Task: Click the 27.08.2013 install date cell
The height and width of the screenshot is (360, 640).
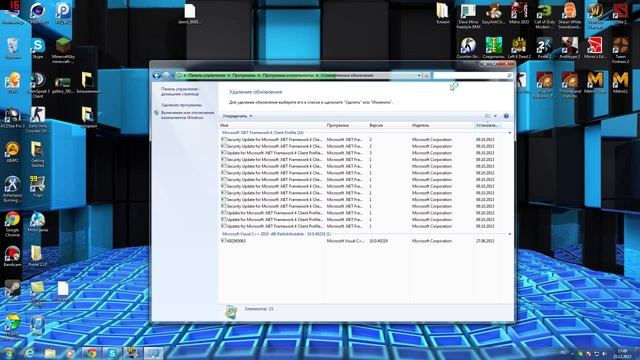Action: [x=485, y=241]
